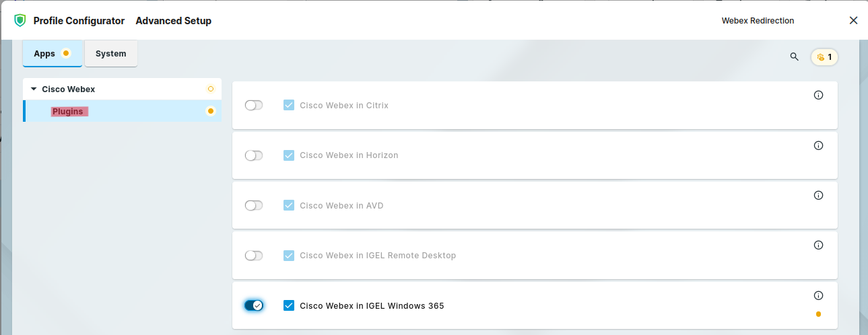Switch to the System tab

click(110, 54)
